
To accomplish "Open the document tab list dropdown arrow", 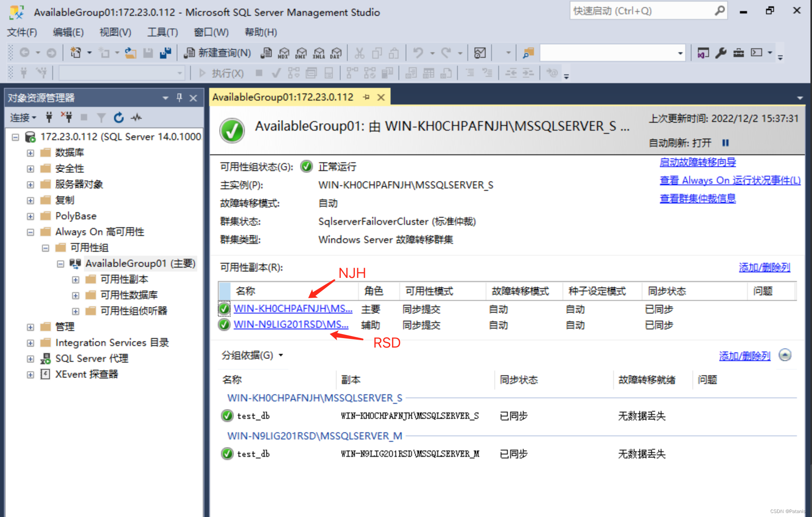I will 800,98.
